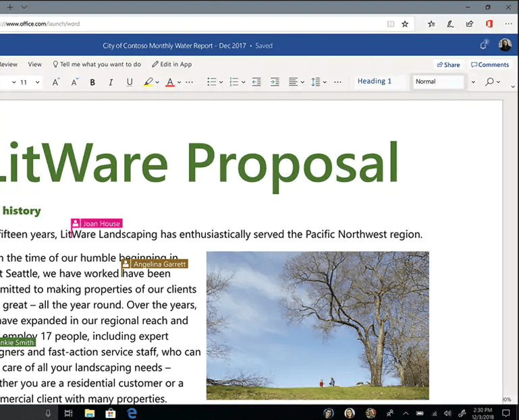
Task: Select the Normal style box
Action: tap(439, 82)
